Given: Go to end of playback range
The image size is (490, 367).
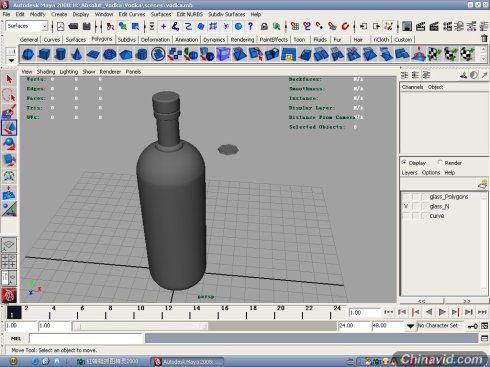Looking at the screenshot, I should click(x=482, y=312).
